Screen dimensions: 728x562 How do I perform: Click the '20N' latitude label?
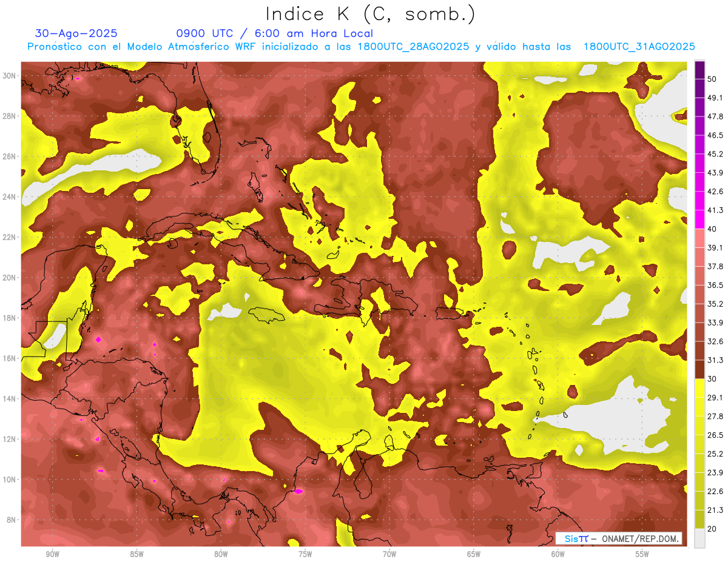tap(9, 278)
